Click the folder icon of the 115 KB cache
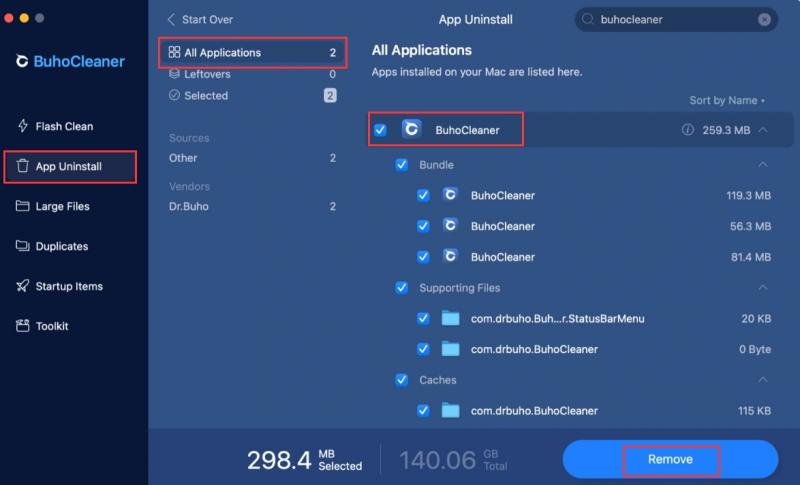 pyautogui.click(x=451, y=411)
